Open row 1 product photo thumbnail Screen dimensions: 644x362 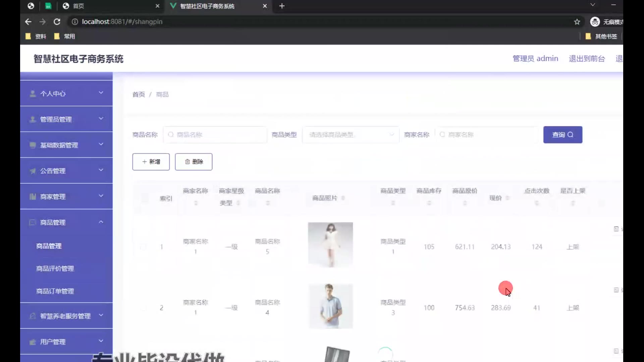point(330,245)
